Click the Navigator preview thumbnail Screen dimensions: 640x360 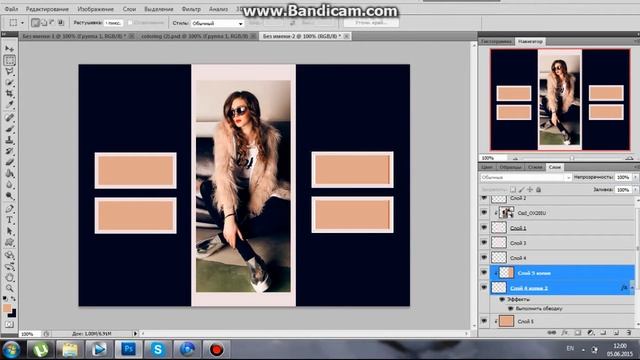click(560, 100)
